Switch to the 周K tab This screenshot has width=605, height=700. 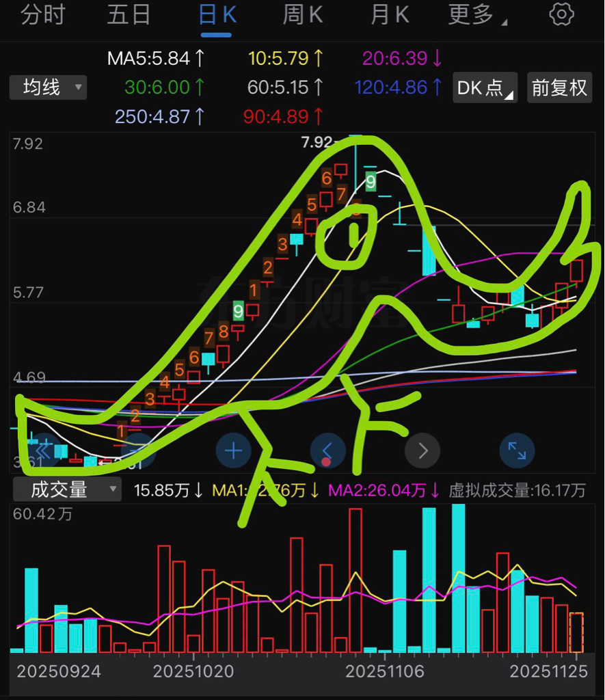tap(303, 15)
